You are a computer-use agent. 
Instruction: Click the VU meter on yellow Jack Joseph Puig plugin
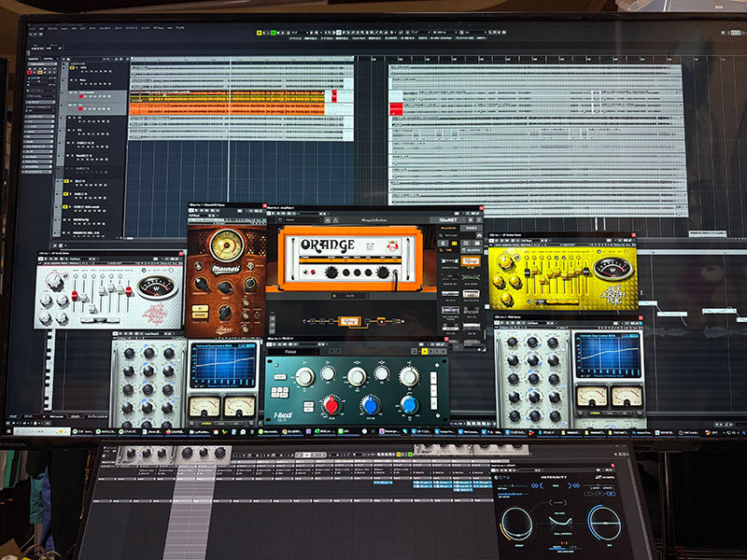click(x=613, y=268)
